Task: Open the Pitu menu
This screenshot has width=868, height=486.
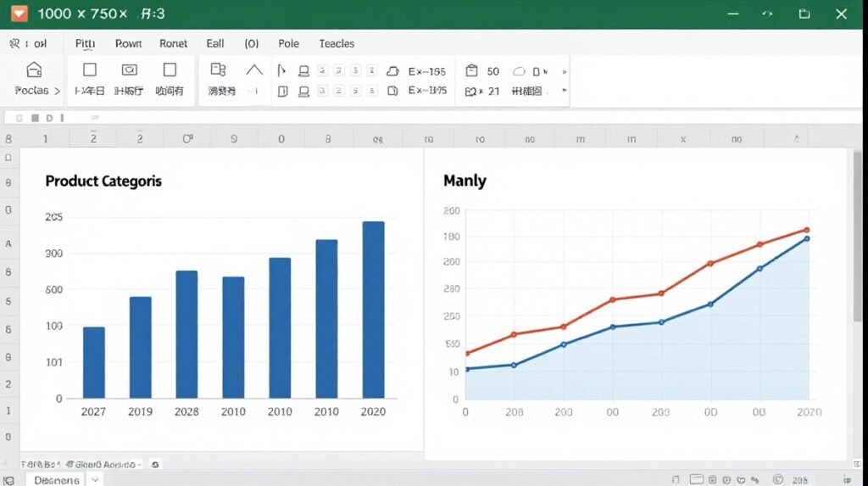Action: [x=86, y=44]
